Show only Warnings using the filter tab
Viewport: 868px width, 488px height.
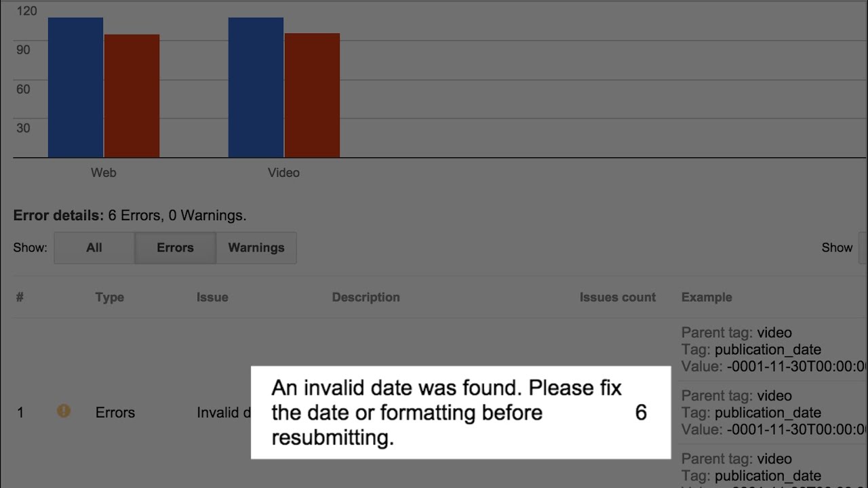click(256, 248)
